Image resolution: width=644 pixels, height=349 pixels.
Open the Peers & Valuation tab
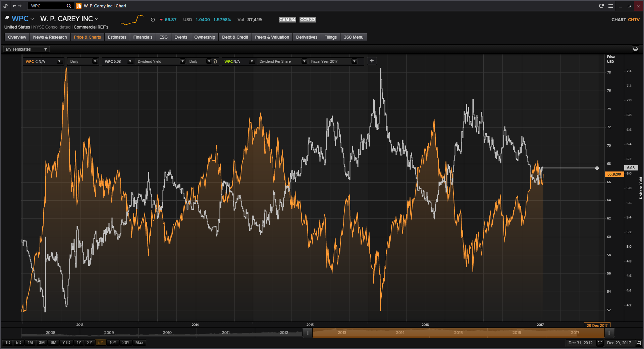tap(272, 37)
